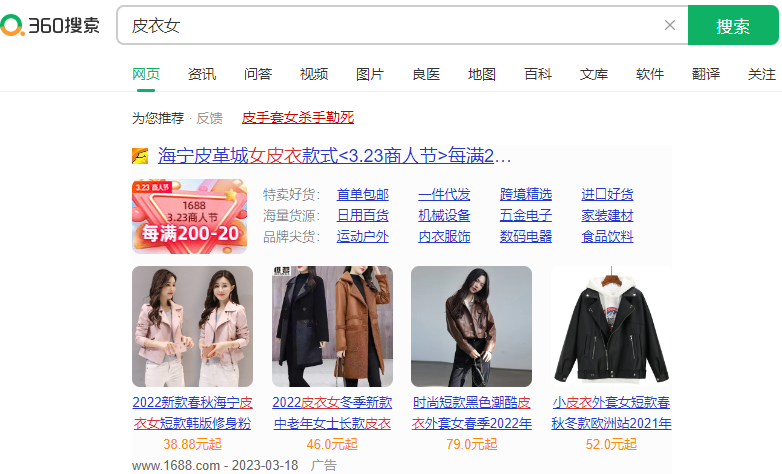Open the 运动户外 link
The width and height of the screenshot is (782, 474).
[363, 237]
